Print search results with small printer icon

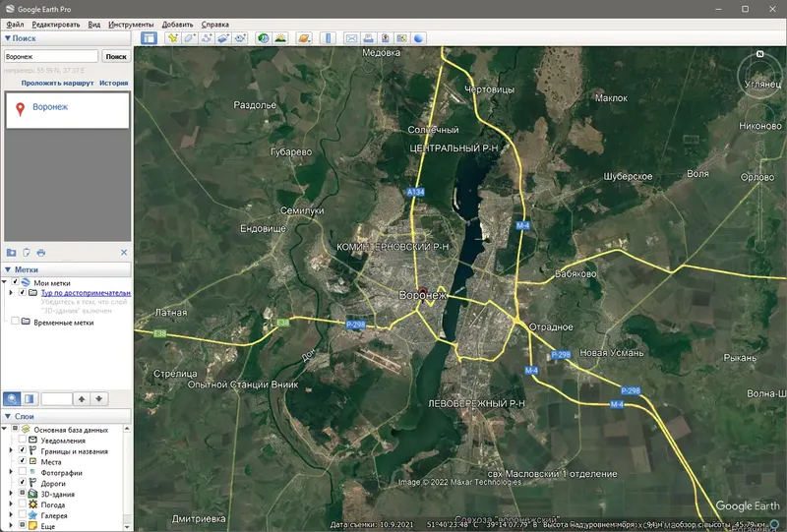pos(41,253)
